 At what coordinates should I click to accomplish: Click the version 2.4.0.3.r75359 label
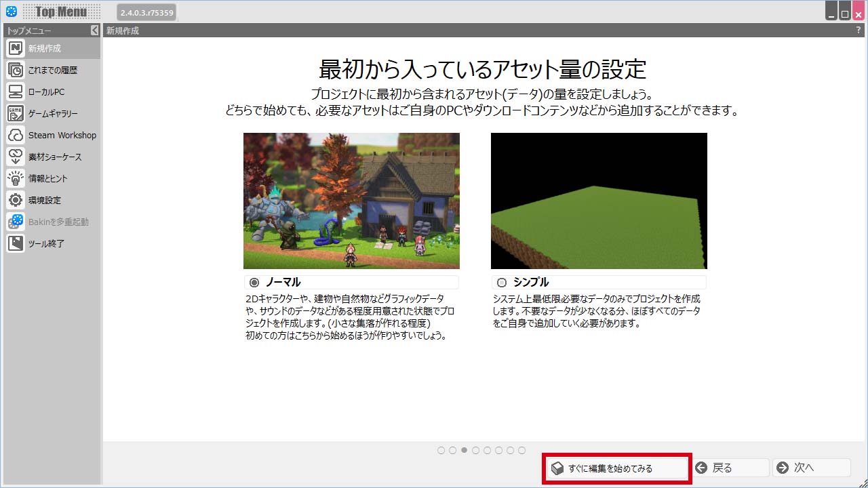[146, 12]
